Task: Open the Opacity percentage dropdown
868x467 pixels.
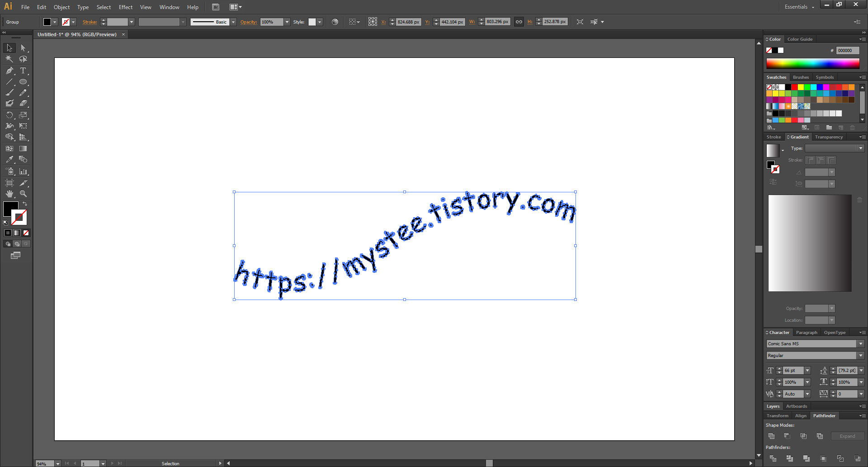Action: click(287, 22)
